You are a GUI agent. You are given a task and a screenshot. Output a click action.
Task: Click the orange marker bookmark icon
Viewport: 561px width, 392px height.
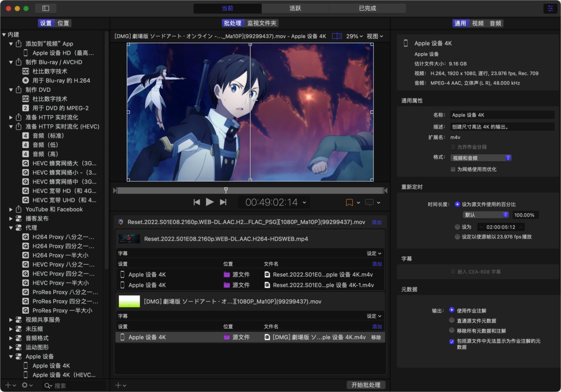pos(349,203)
